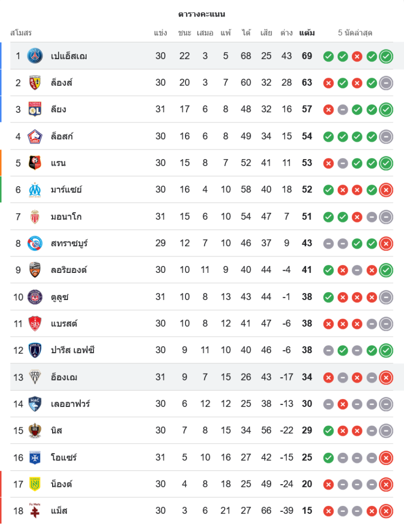Click the Metz club logo
Screen dimensions: 404x532
coord(35,511)
